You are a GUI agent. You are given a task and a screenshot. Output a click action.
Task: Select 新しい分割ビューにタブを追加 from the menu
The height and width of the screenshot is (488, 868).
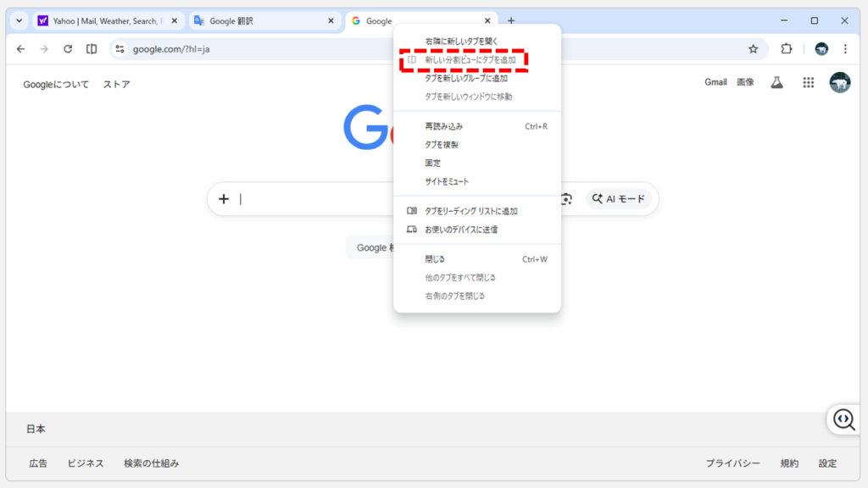(x=469, y=58)
